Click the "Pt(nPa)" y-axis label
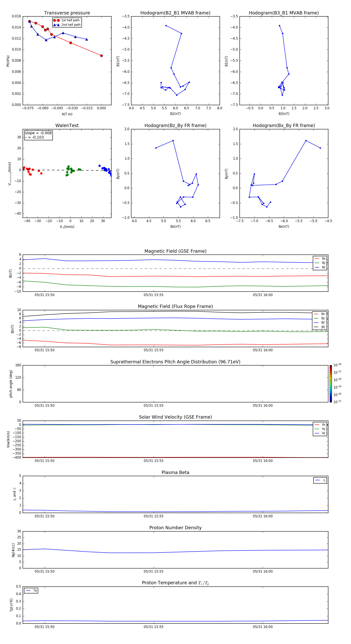This screenshot has height=644, width=351. 8,61
